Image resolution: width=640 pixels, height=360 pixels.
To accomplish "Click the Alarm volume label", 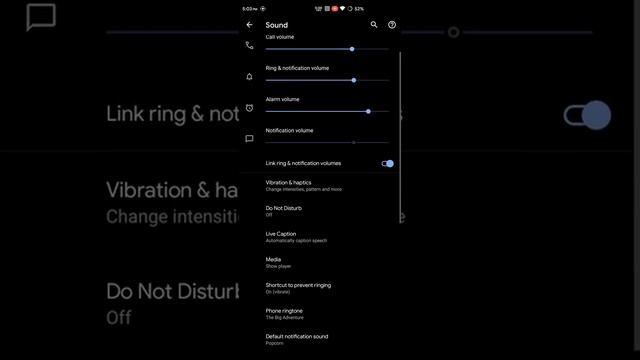I will tap(282, 99).
